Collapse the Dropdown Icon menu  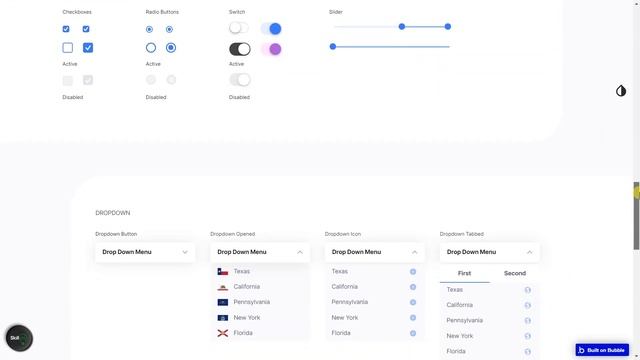pyautogui.click(x=375, y=252)
